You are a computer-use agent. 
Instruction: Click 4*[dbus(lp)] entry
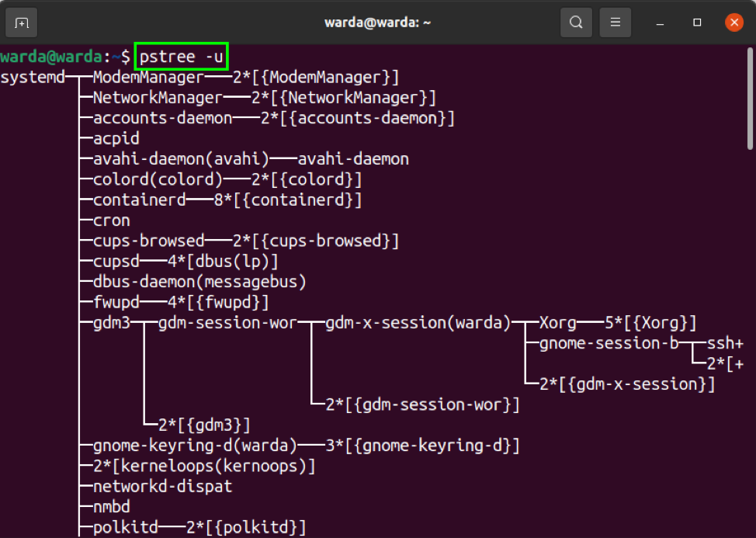[223, 262]
